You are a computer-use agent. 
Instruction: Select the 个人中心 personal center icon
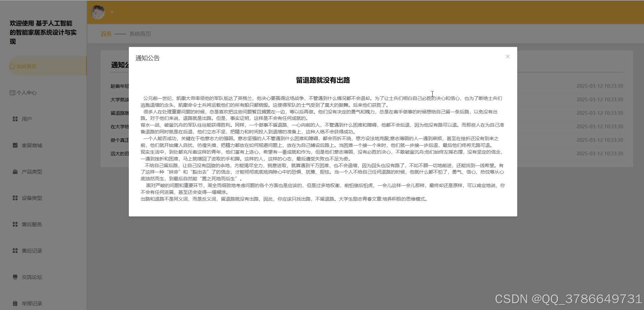(x=12, y=92)
